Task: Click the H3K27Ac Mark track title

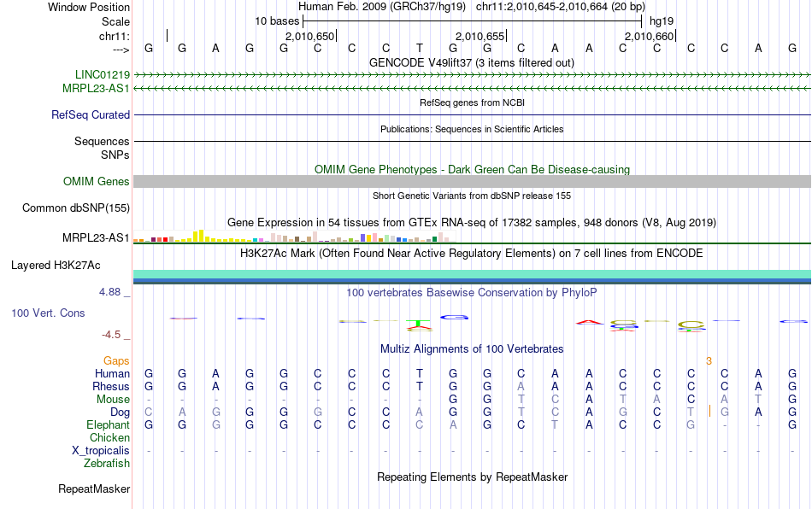Action: 472,254
